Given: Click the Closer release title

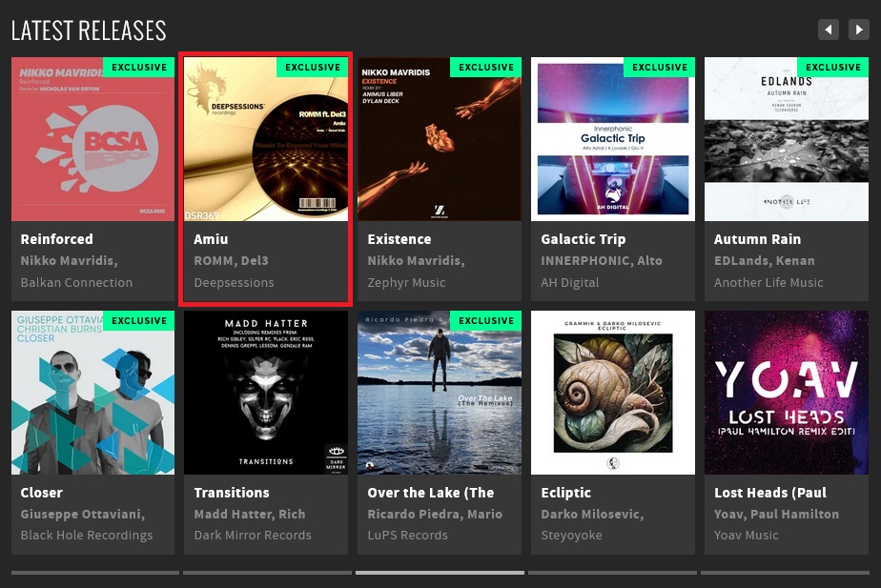Looking at the screenshot, I should pos(42,493).
